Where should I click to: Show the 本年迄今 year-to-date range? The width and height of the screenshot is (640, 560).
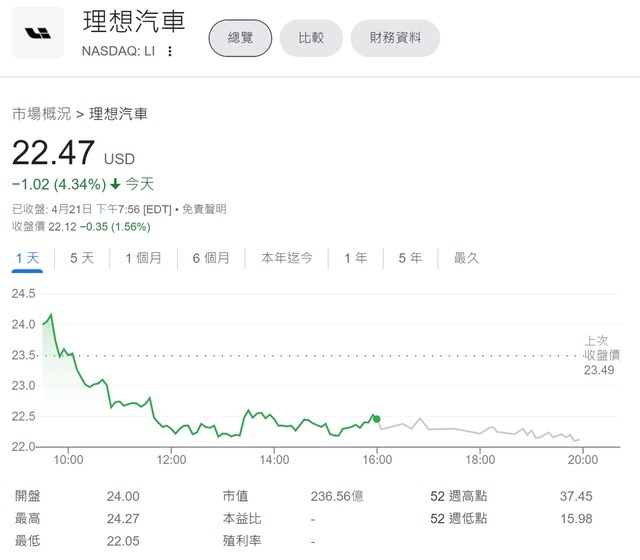[x=287, y=258]
